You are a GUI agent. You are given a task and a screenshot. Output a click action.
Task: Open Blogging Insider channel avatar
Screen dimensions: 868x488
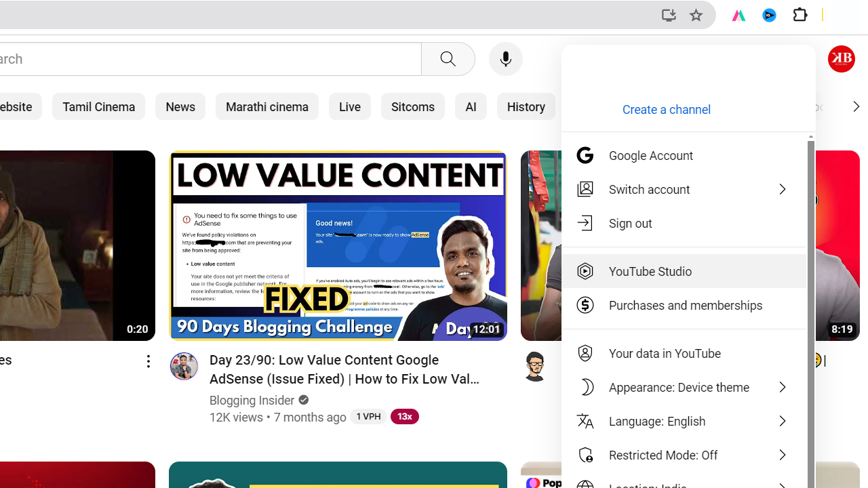184,366
